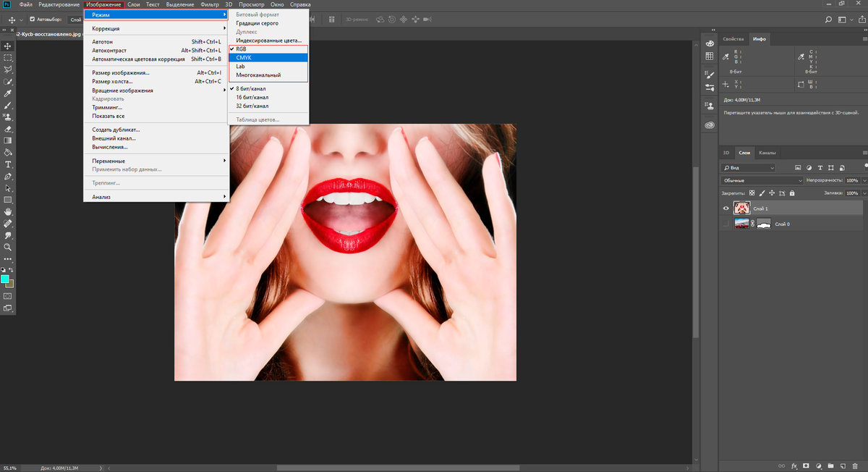Lock all with the padlock icon

(x=792, y=193)
